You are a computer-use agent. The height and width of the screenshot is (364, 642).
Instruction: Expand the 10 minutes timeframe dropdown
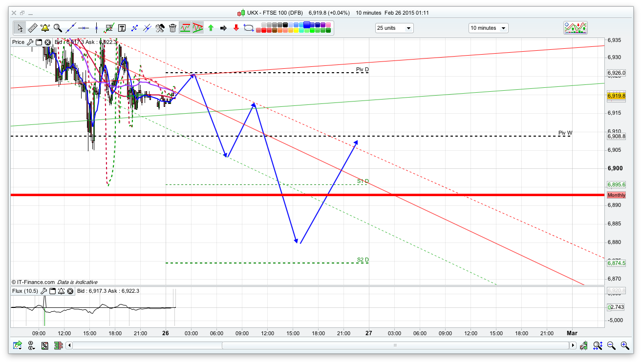(x=488, y=28)
